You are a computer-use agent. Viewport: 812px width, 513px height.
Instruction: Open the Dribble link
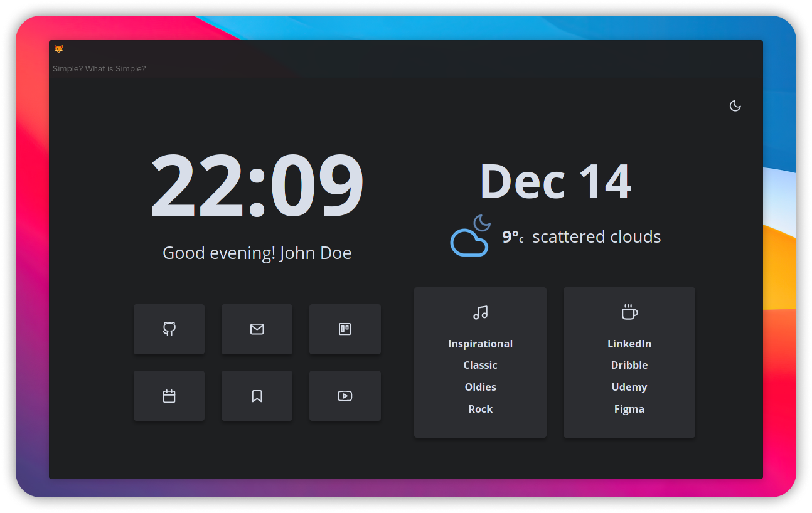click(629, 365)
